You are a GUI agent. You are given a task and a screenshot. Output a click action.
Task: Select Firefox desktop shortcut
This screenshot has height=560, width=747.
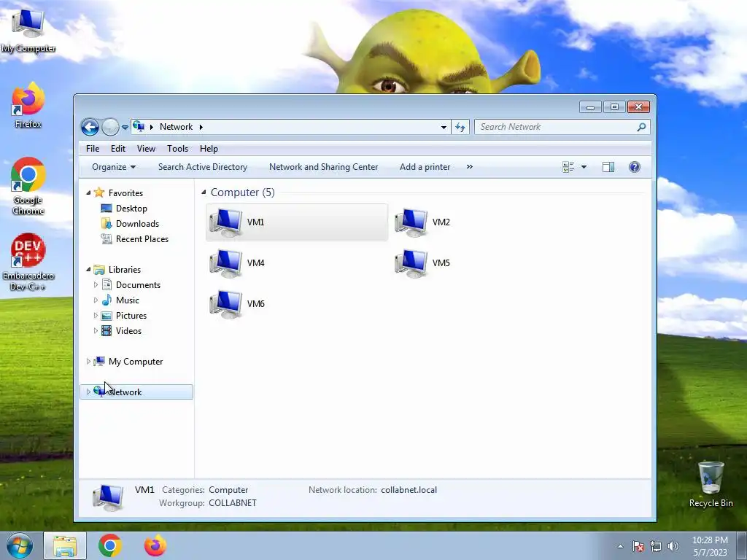coord(28,105)
